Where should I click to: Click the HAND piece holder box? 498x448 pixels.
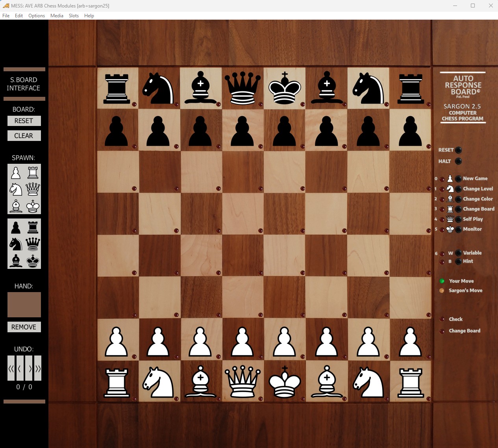24,305
